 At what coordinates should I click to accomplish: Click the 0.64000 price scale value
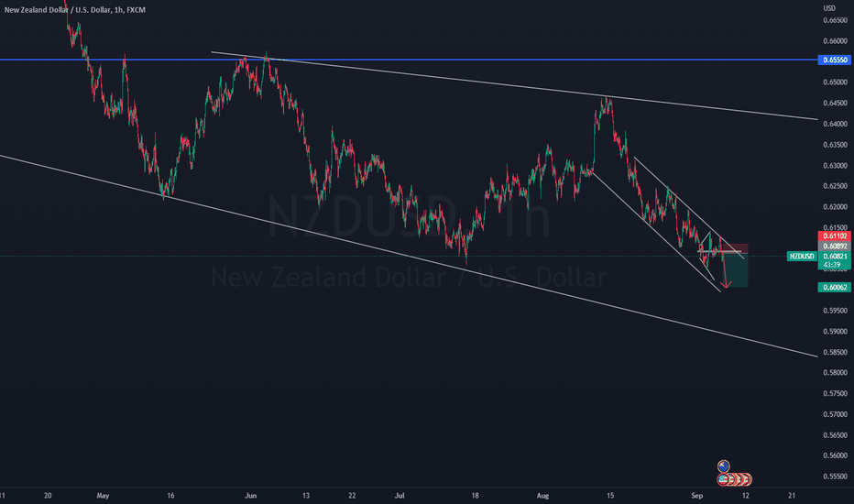tap(835, 124)
